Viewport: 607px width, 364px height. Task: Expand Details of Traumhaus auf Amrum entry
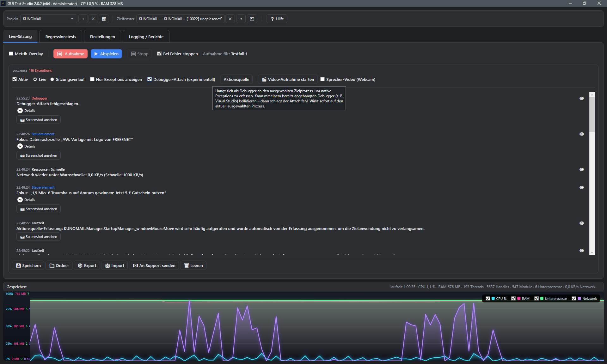[x=26, y=200]
